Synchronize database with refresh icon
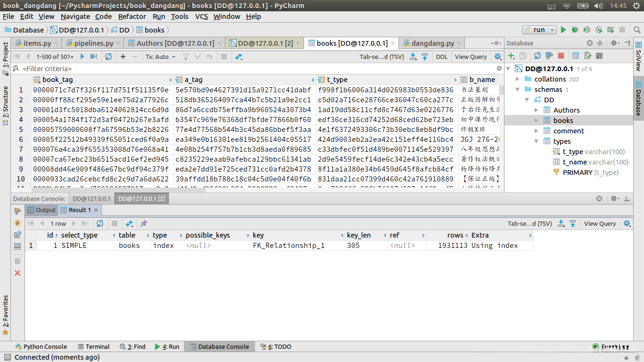Viewport: 644px width, 362px height. 537,56
